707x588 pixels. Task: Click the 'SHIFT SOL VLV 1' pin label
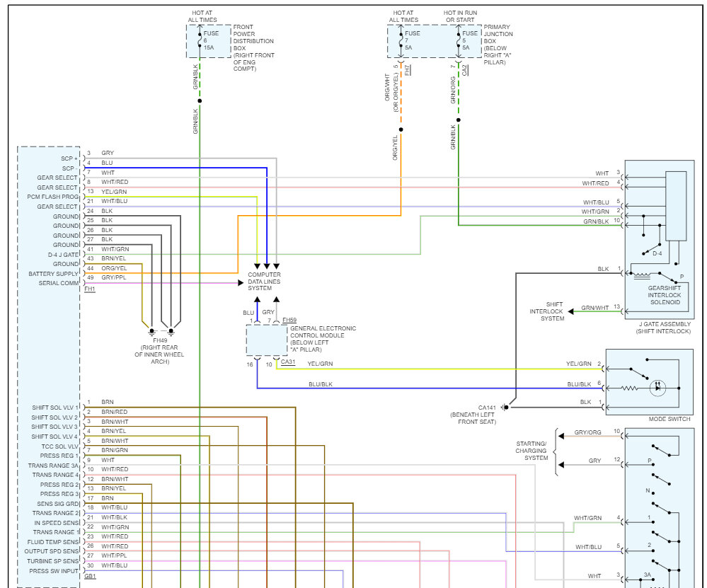[55, 408]
